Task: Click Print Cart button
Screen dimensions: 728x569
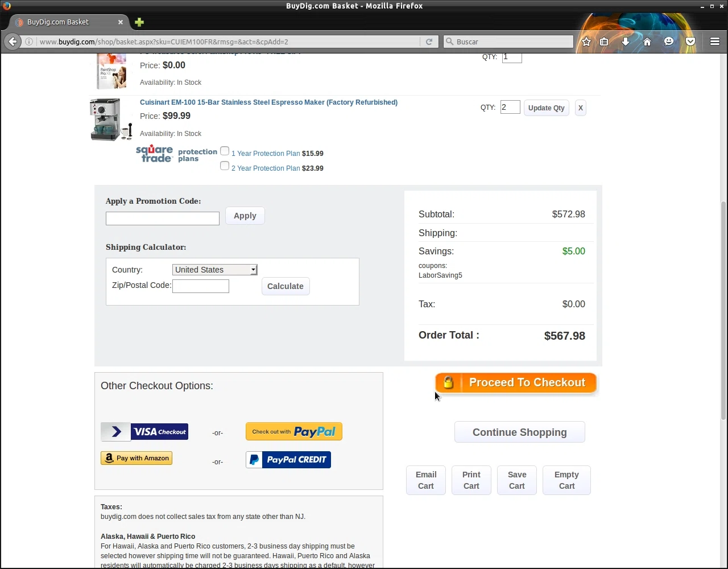Action: pyautogui.click(x=471, y=480)
